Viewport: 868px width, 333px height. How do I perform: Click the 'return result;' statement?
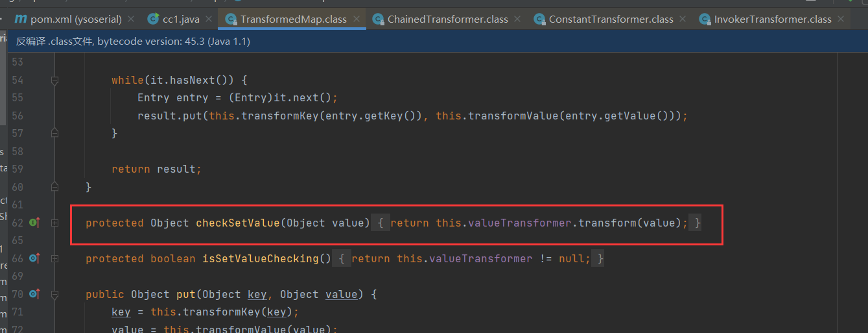tap(156, 169)
